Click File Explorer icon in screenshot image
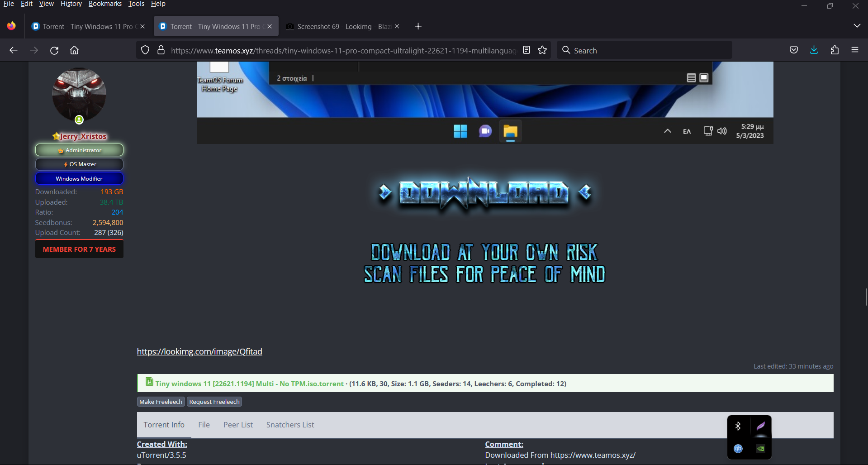This screenshot has width=868, height=465. [510, 131]
